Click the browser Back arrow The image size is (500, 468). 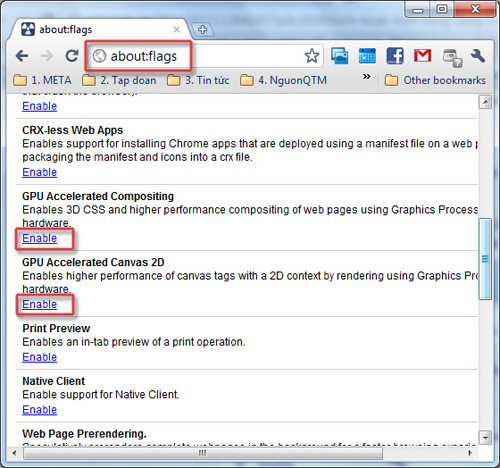tap(22, 56)
